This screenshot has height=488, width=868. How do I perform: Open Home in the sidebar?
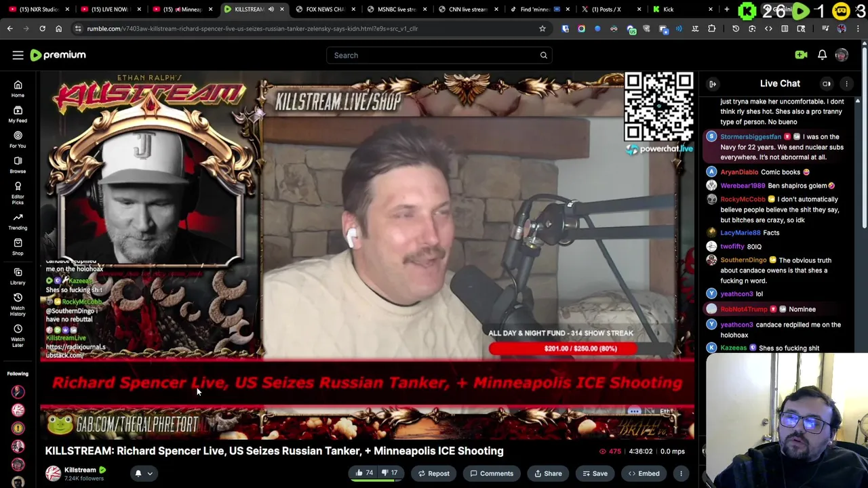pyautogui.click(x=18, y=88)
